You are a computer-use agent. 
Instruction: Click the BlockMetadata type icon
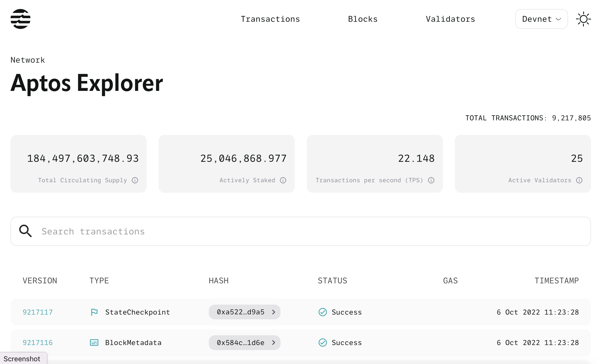pyautogui.click(x=94, y=343)
